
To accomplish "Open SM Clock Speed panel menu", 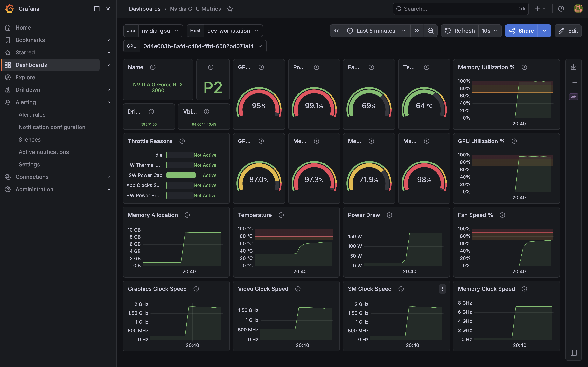I will [442, 289].
